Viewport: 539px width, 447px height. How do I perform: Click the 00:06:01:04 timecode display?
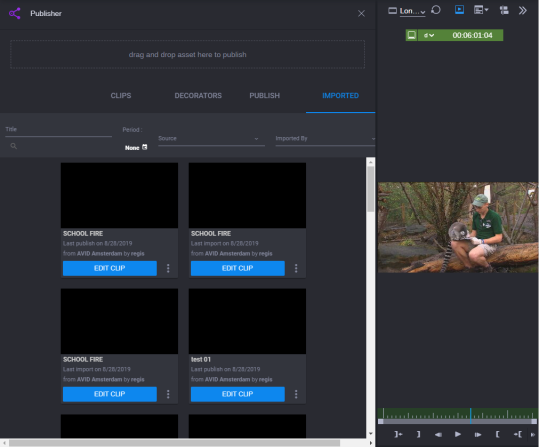point(472,35)
